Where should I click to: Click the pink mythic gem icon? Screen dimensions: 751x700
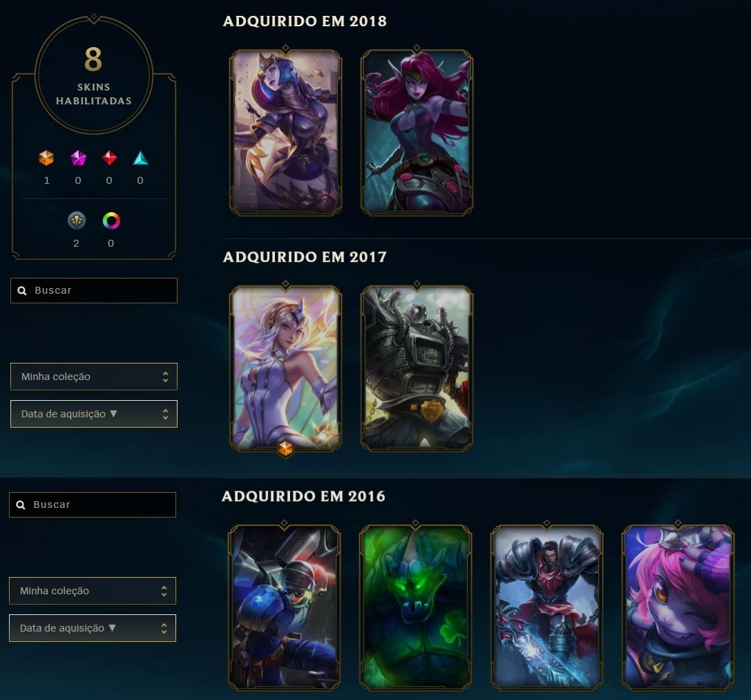pos(78,158)
